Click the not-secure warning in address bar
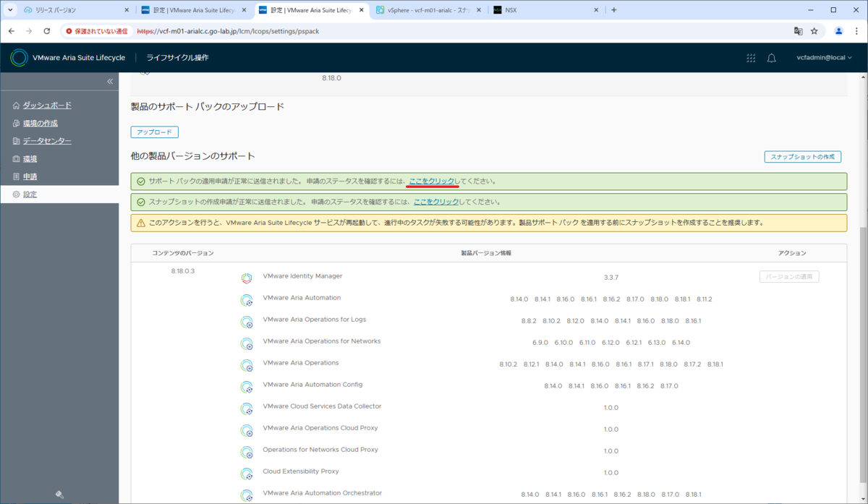Image resolution: width=868 pixels, height=504 pixels. coord(96,31)
